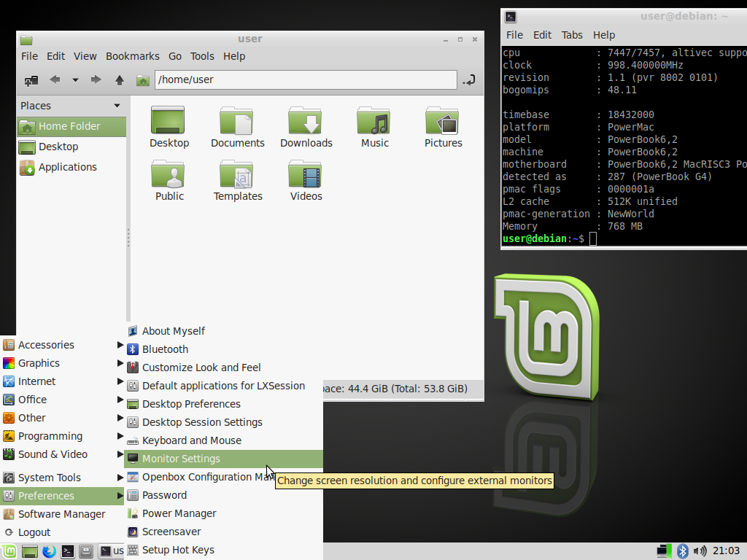Click the new tab toolbar icon in file manager
This screenshot has height=560, width=747.
point(31,80)
